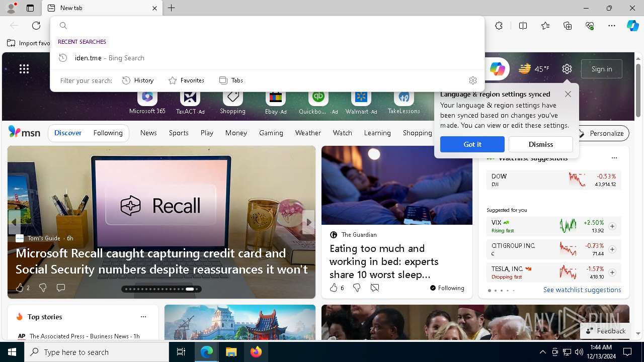The height and width of the screenshot is (362, 644).
Task: Open the Money category
Action: point(236,133)
